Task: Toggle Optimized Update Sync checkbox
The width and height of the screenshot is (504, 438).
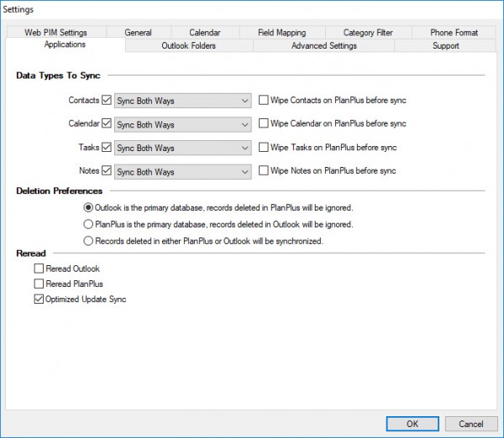Action: pyautogui.click(x=39, y=299)
